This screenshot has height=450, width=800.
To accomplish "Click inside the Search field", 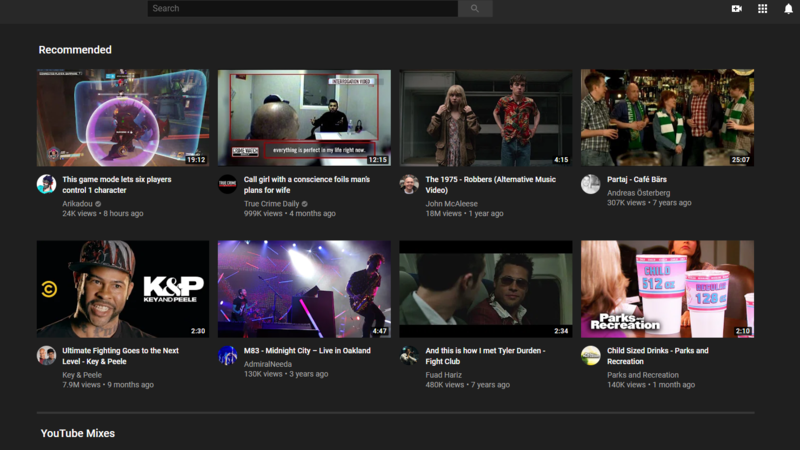I will click(303, 9).
